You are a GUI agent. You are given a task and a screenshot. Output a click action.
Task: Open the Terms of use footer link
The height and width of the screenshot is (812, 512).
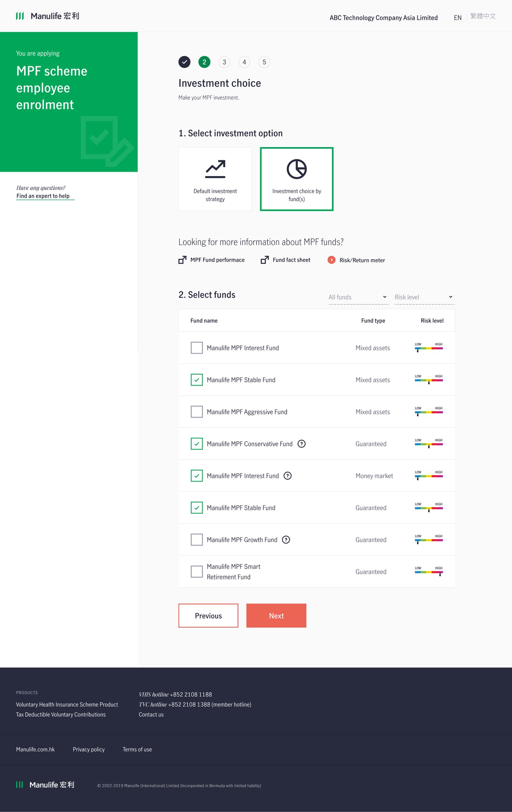(137, 749)
